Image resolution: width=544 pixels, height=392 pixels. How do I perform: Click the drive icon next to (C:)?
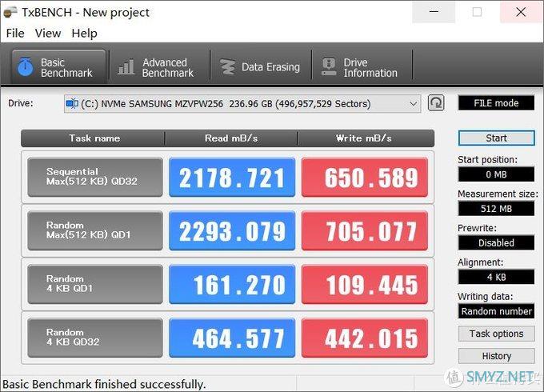pos(72,103)
